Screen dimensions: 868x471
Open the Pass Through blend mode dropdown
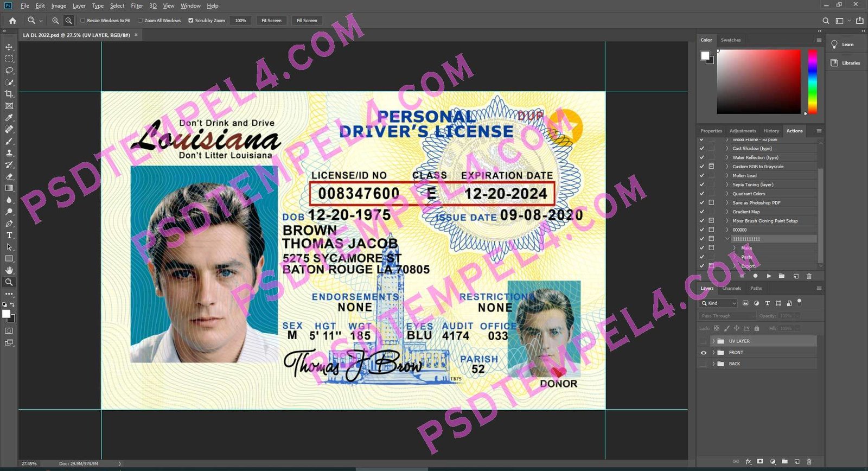coord(727,316)
